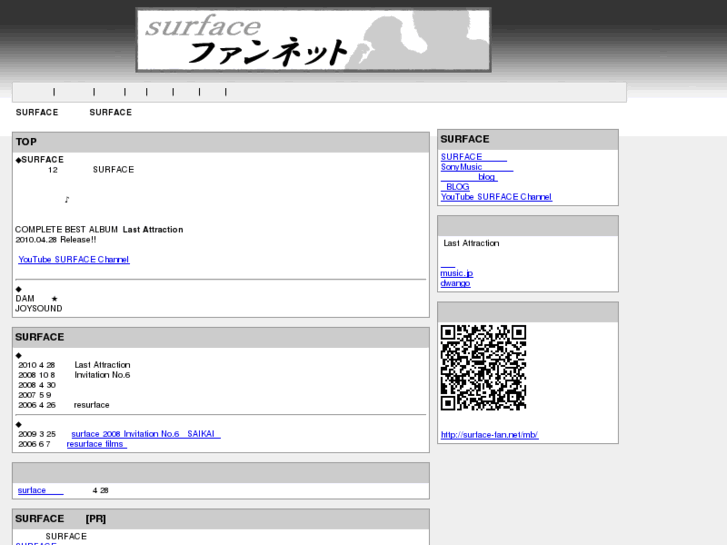Click the 2010 4 28 Last Attraction row
The height and width of the screenshot is (545, 727).
pos(74,365)
